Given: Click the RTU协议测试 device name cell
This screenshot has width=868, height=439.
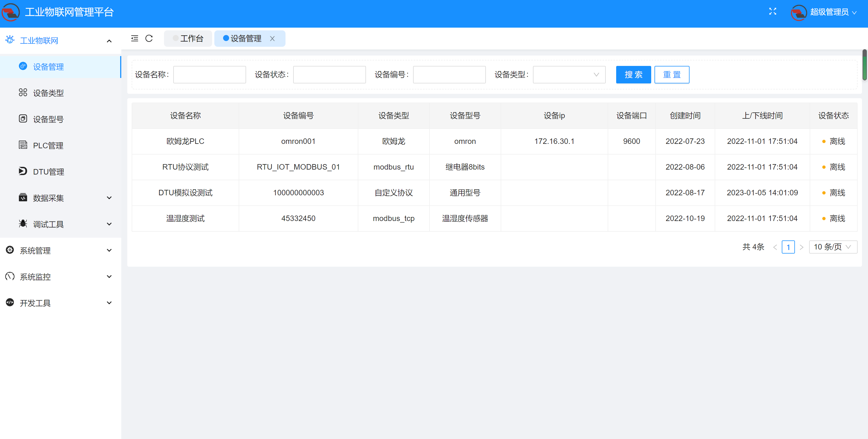Looking at the screenshot, I should pos(185,167).
